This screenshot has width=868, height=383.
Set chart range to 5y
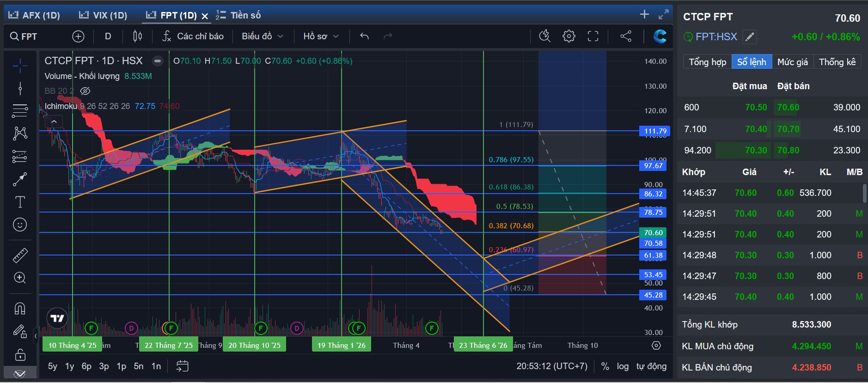coord(53,366)
